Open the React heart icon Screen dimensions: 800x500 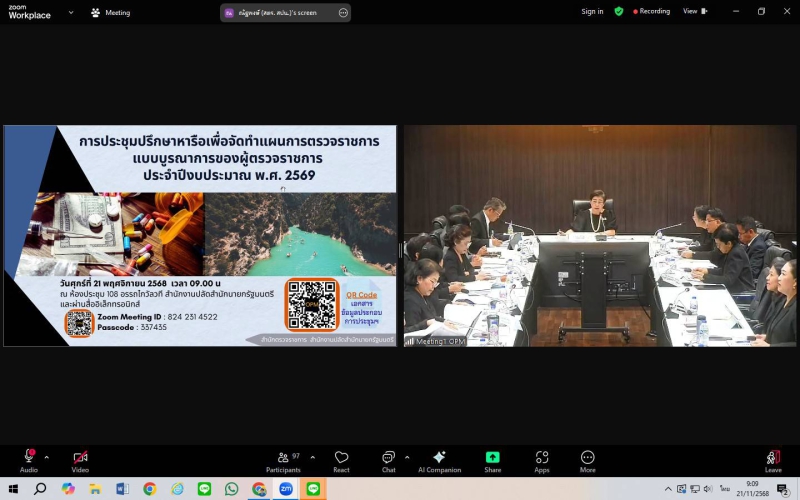[x=341, y=458]
